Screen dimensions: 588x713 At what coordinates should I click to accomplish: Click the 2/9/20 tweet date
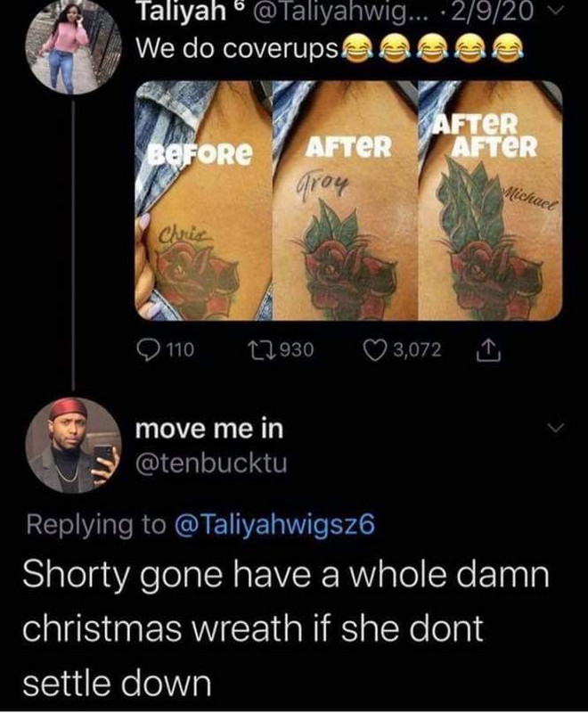point(511,12)
